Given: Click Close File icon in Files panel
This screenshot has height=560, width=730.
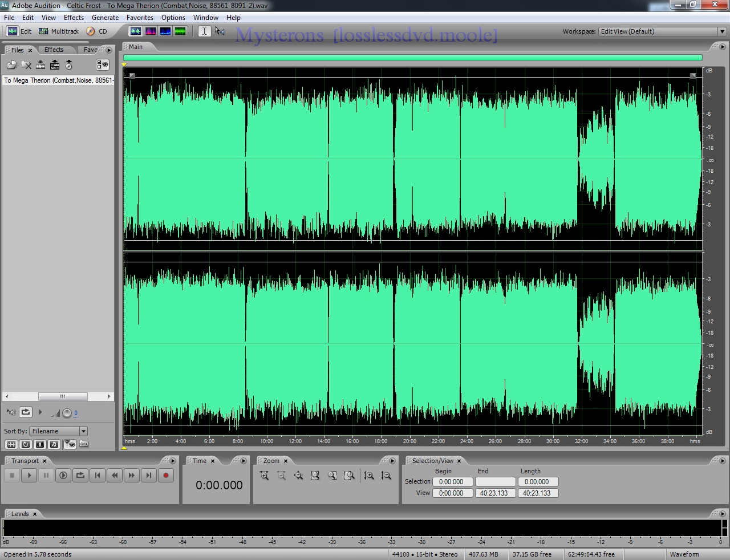Looking at the screenshot, I should (x=26, y=65).
